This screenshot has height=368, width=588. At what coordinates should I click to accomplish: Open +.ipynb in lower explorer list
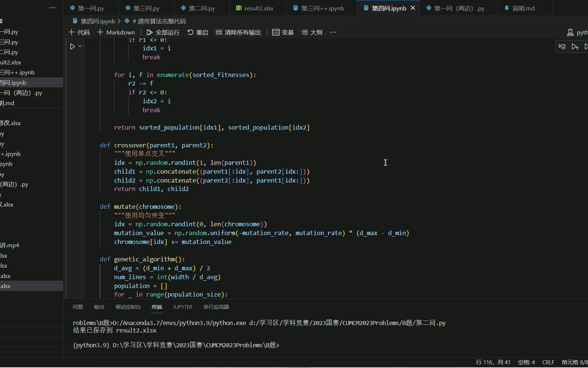point(31,154)
